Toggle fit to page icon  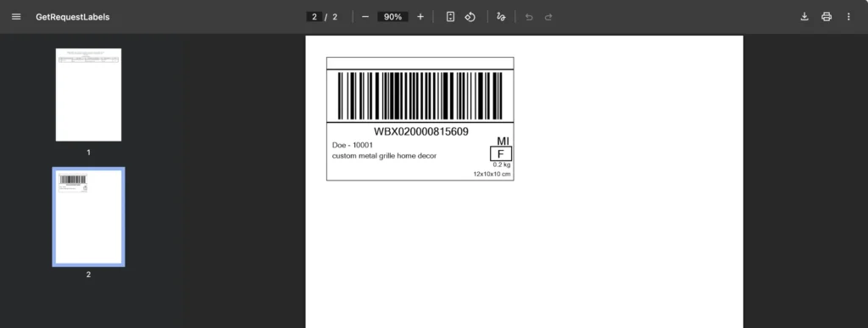(451, 17)
